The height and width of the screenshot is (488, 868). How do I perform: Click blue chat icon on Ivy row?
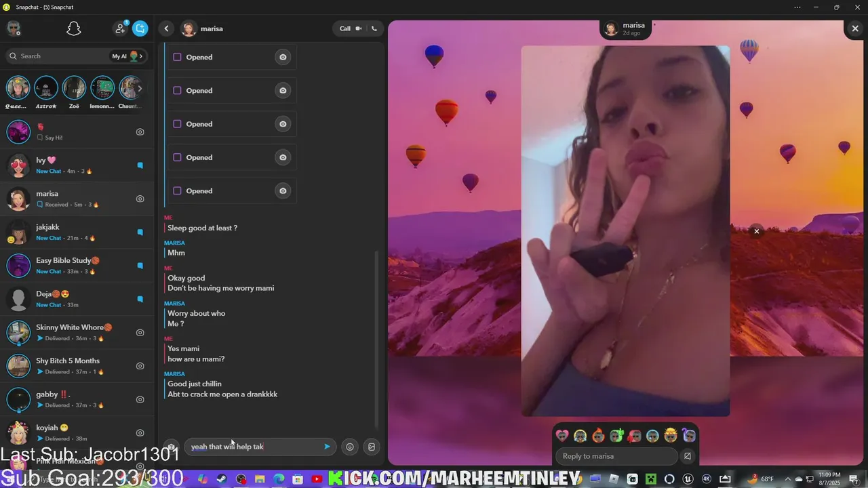[140, 165]
